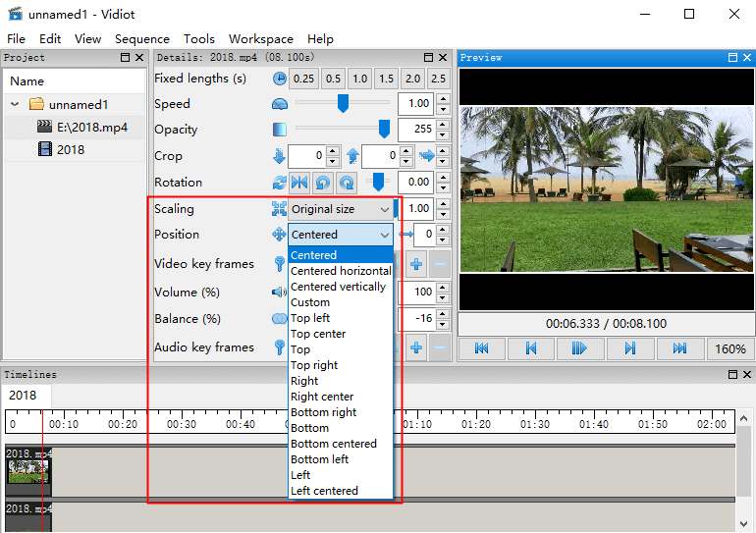Add an audio key frame with plus

click(x=416, y=347)
